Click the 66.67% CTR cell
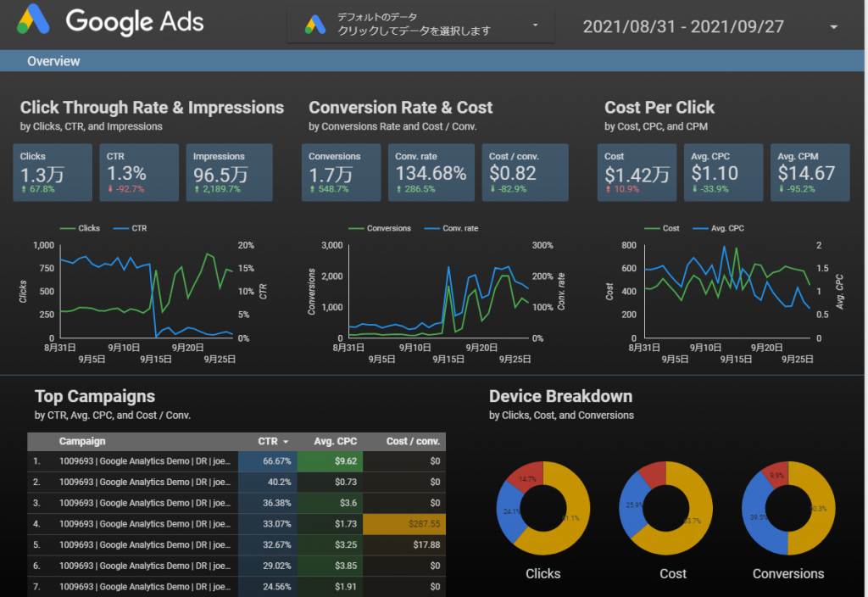 268,461
